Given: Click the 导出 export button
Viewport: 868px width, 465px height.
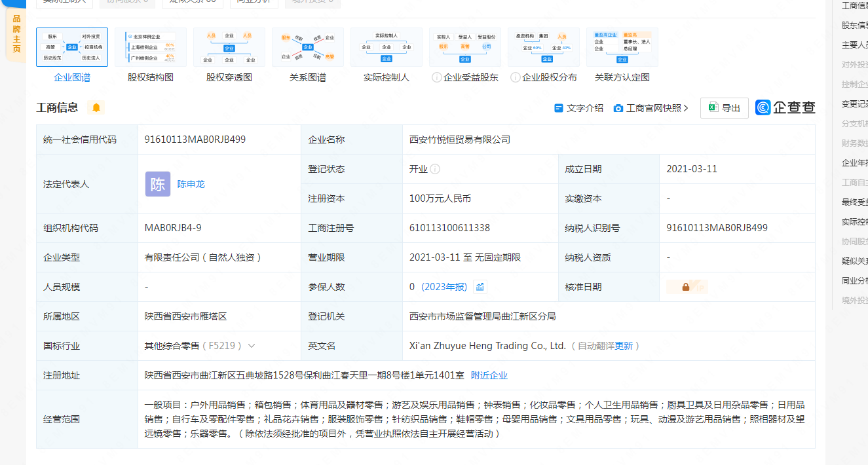Looking at the screenshot, I should (724, 108).
